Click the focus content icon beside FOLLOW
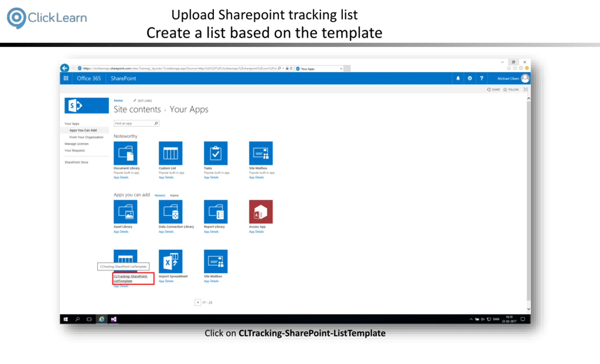 tap(526, 90)
